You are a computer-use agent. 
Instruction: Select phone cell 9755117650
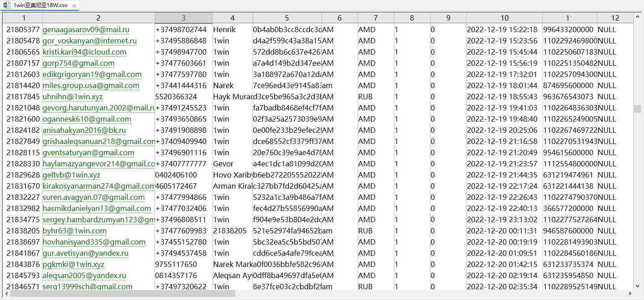pyautogui.click(x=184, y=264)
